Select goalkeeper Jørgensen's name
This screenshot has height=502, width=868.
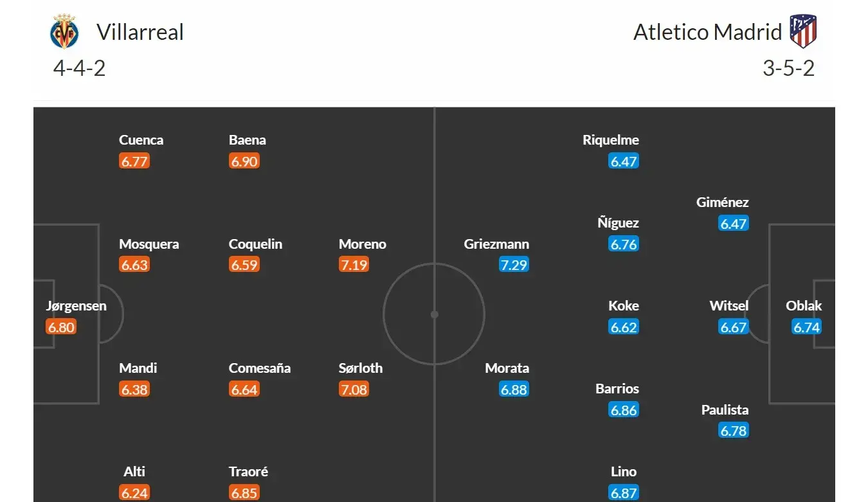(x=76, y=306)
